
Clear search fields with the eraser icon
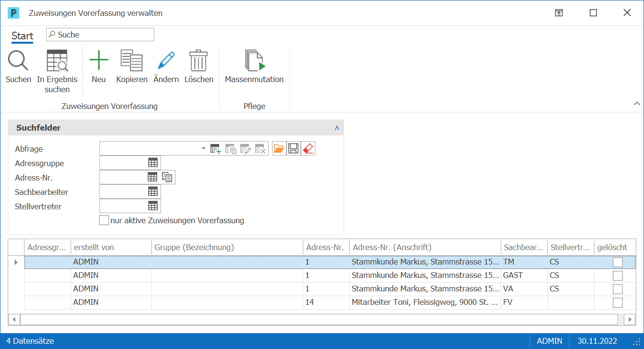coord(308,149)
